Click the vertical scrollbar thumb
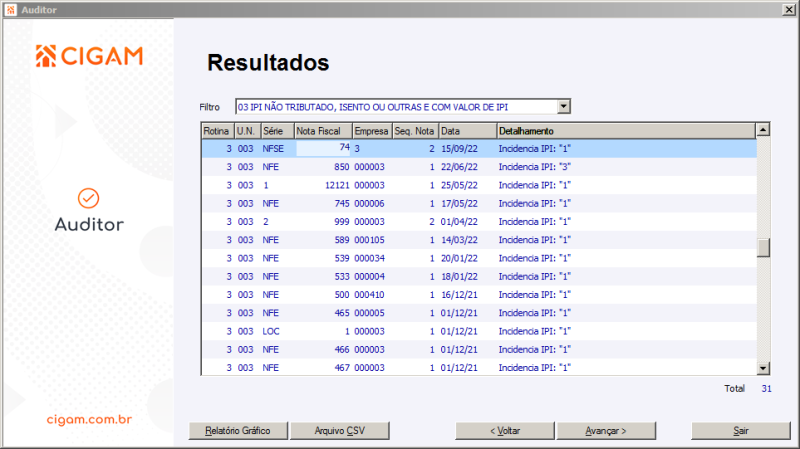The width and height of the screenshot is (800, 449). [763, 248]
